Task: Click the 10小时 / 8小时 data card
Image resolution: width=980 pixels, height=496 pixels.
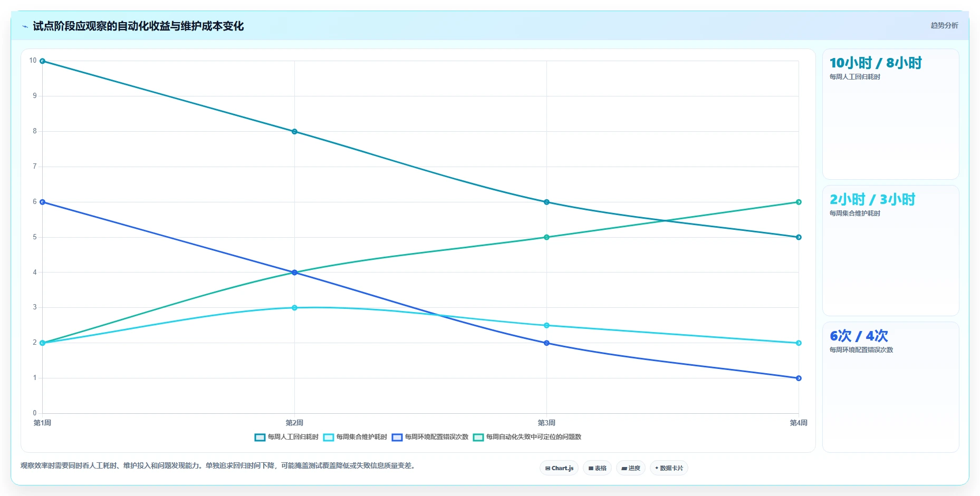Action: point(891,114)
